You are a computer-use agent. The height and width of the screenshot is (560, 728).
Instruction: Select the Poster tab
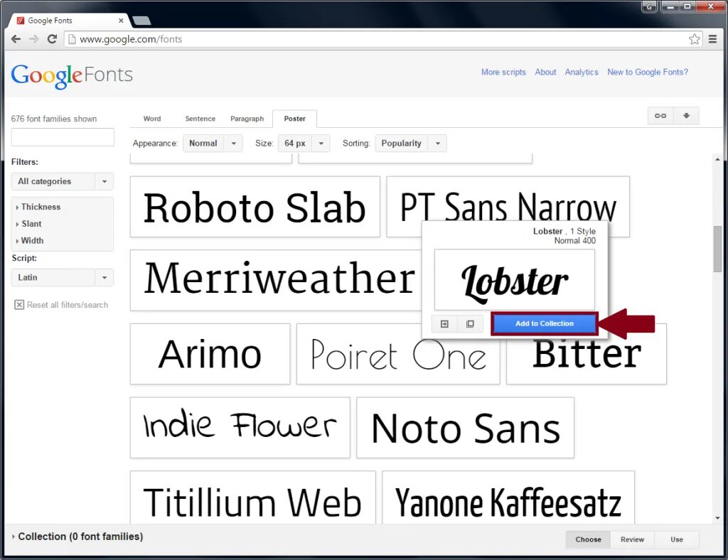[295, 119]
